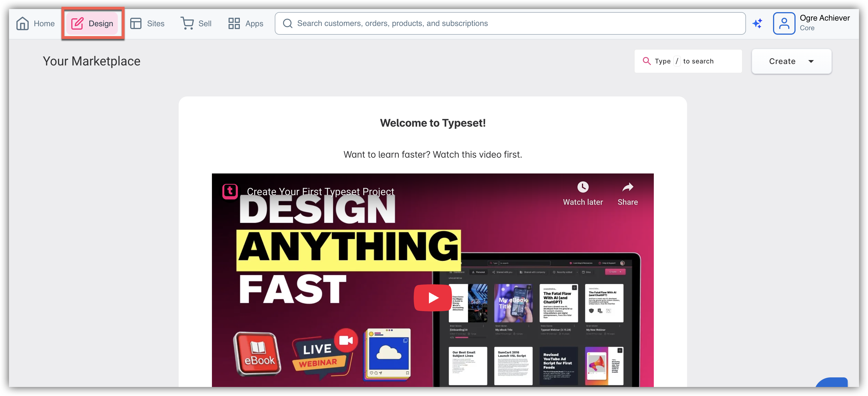Viewport: 868px width, 396px height.
Task: Open the user profile avatar icon
Action: 784,23
